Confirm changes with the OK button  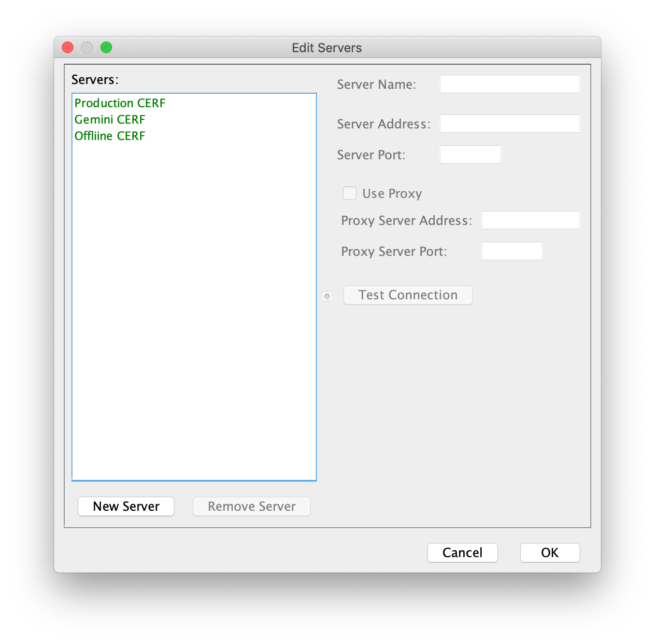(x=550, y=553)
